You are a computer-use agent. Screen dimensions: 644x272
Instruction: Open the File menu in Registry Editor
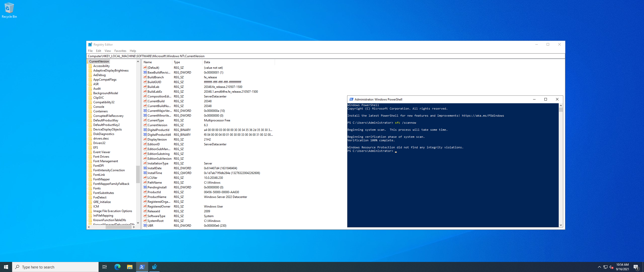click(90, 51)
